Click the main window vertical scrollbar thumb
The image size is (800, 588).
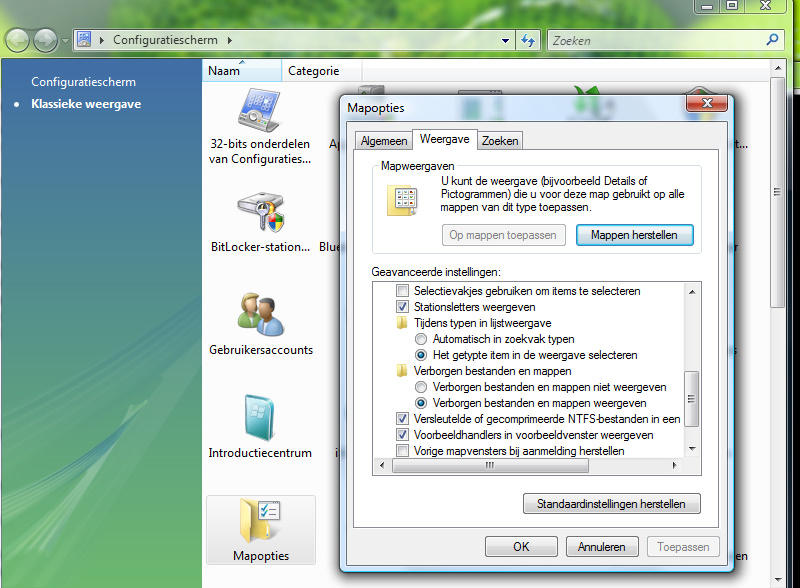coord(778,192)
